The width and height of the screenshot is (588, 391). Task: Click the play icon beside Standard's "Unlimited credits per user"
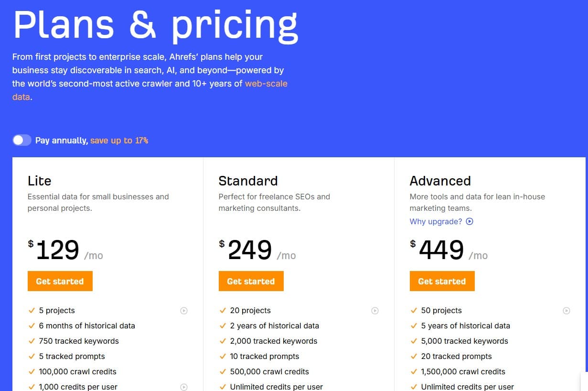[375, 386]
